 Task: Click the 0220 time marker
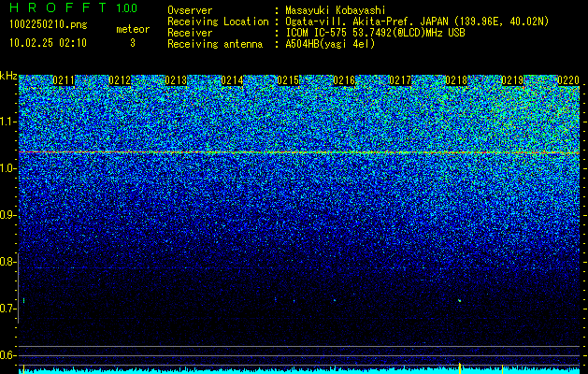(568, 80)
